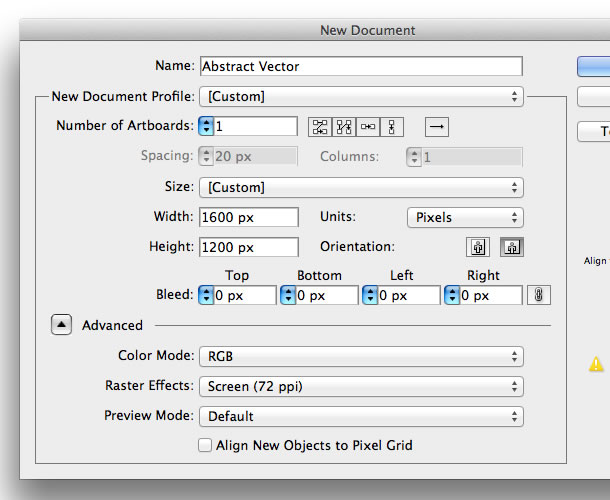The height and width of the screenshot is (500, 610).
Task: Open the Preview Mode dropdown
Action: pyautogui.click(x=361, y=416)
